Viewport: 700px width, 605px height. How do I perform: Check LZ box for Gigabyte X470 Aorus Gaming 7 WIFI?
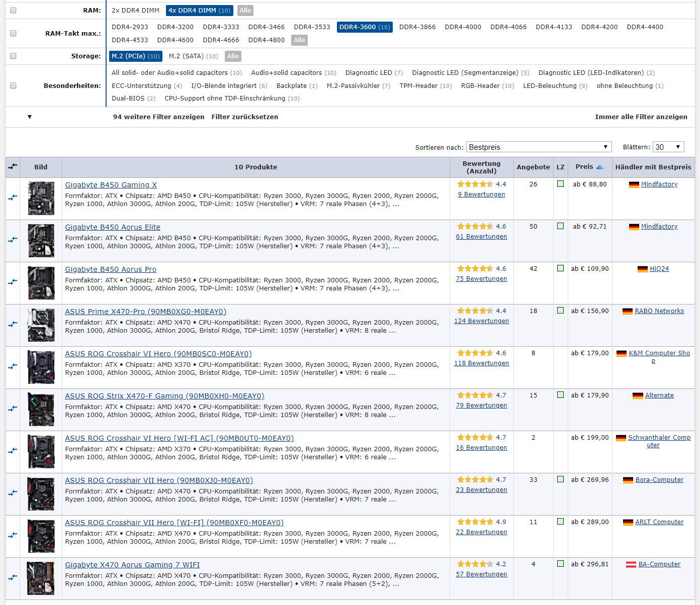pos(560,564)
